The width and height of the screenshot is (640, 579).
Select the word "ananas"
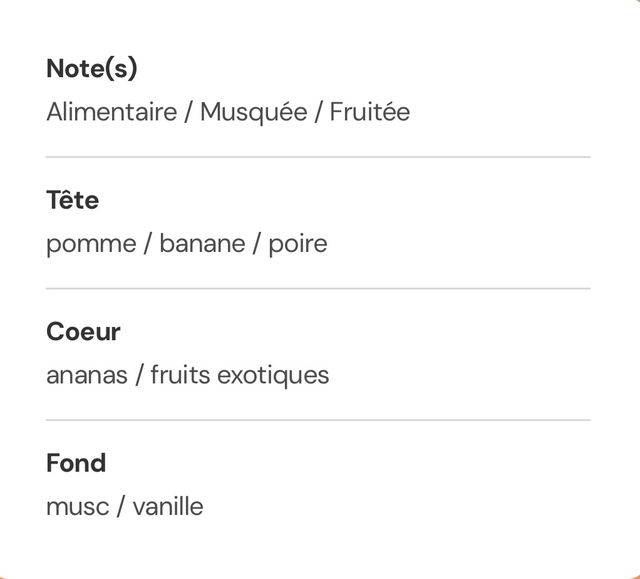pyautogui.click(x=87, y=376)
